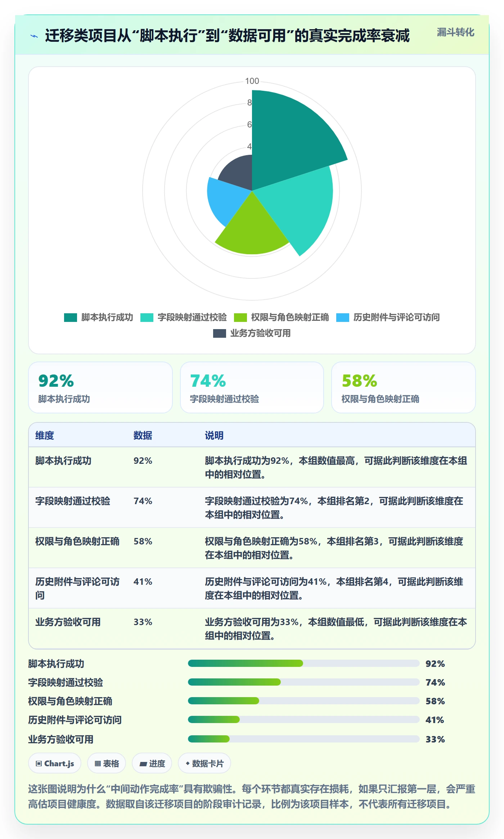The image size is (504, 839).
Task: Click the description starting 脚本执行成功为92%
Action: click(336, 467)
